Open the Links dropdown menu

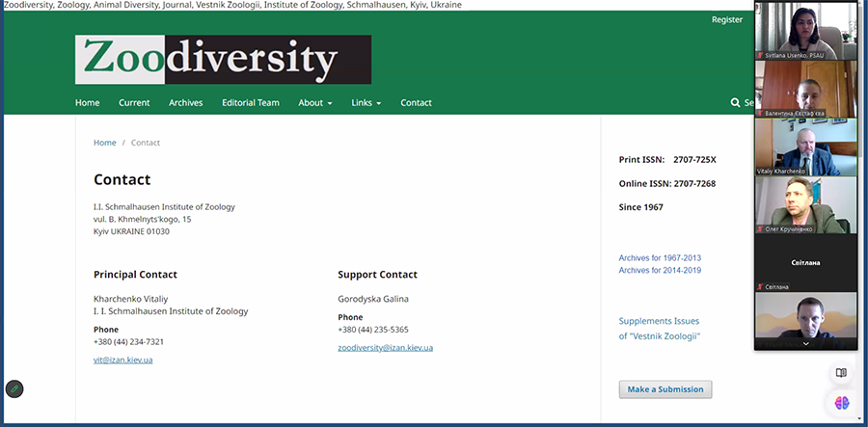click(366, 103)
